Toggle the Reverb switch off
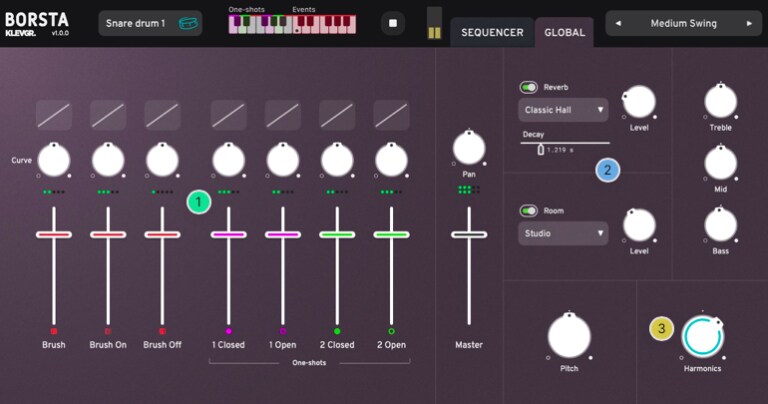This screenshot has height=404, width=768. [x=528, y=87]
